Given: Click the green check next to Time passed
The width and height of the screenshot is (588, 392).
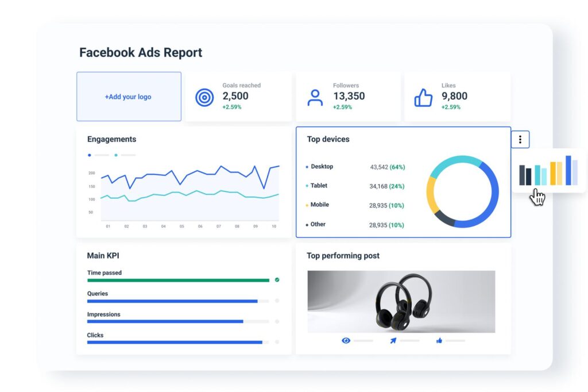Looking at the screenshot, I should coord(277,280).
